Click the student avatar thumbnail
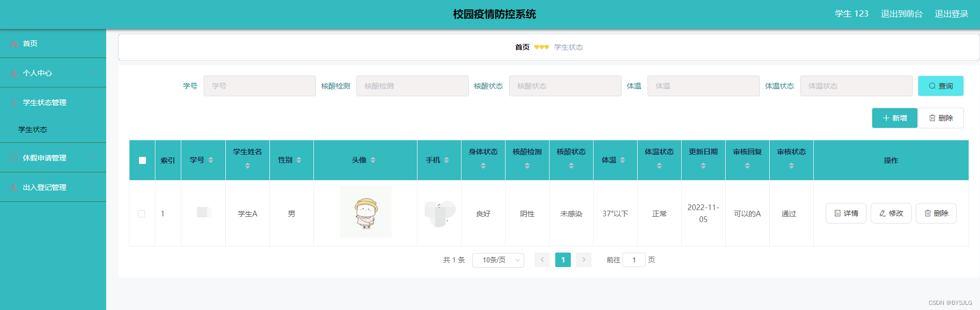 pyautogui.click(x=366, y=212)
